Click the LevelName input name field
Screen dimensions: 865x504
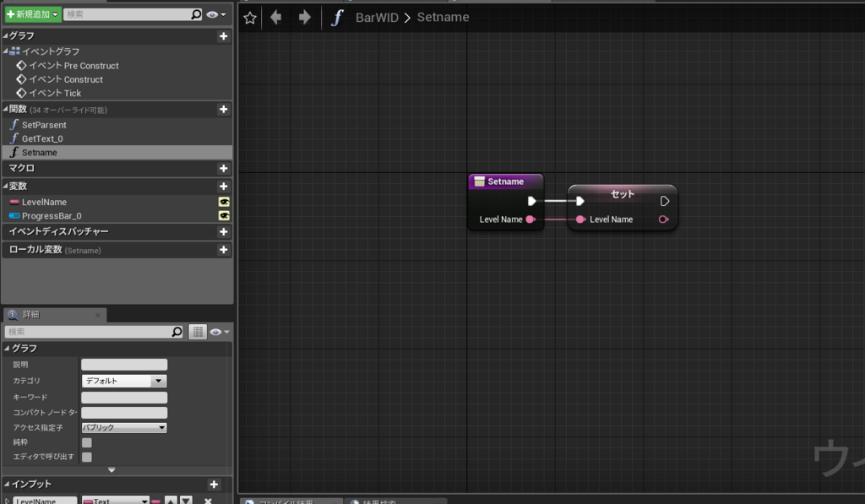pyautogui.click(x=46, y=501)
